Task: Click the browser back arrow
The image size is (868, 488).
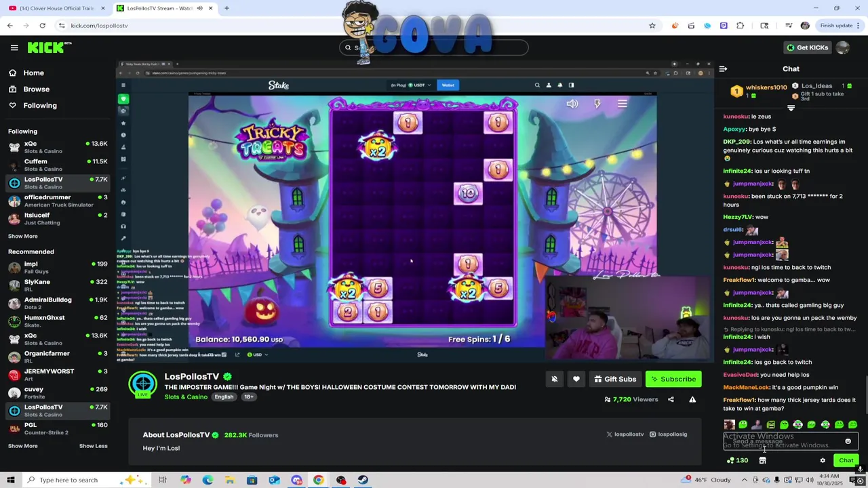Action: pyautogui.click(x=9, y=26)
